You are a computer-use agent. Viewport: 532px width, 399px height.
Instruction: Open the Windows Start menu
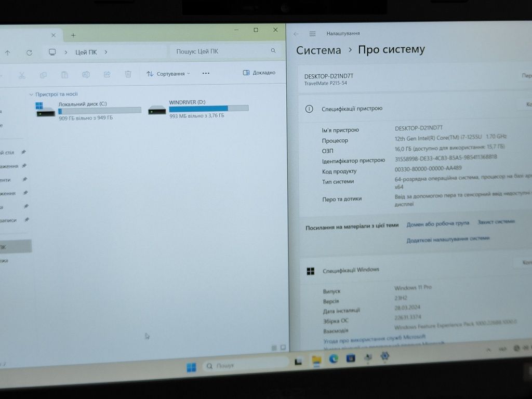(191, 367)
